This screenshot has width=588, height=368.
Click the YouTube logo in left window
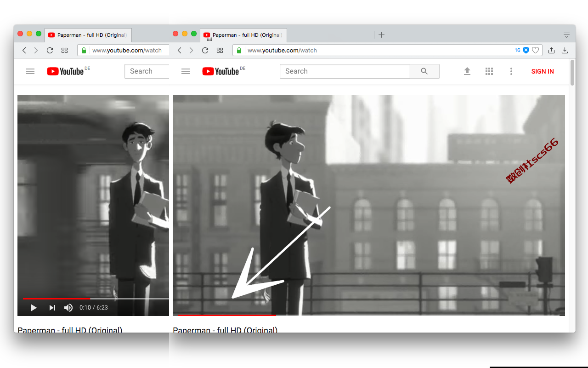pos(65,71)
